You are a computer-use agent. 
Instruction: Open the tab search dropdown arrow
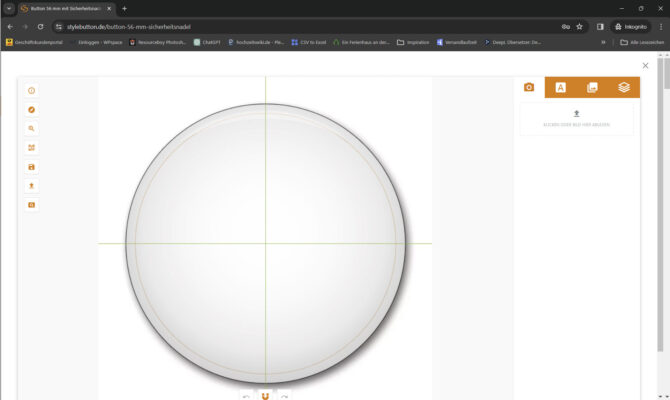(x=9, y=8)
